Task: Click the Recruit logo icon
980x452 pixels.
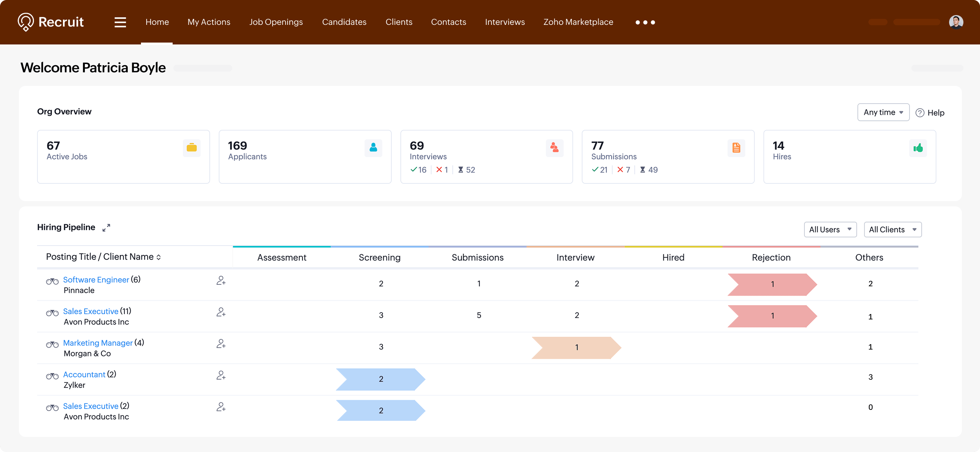Action: pyautogui.click(x=26, y=22)
